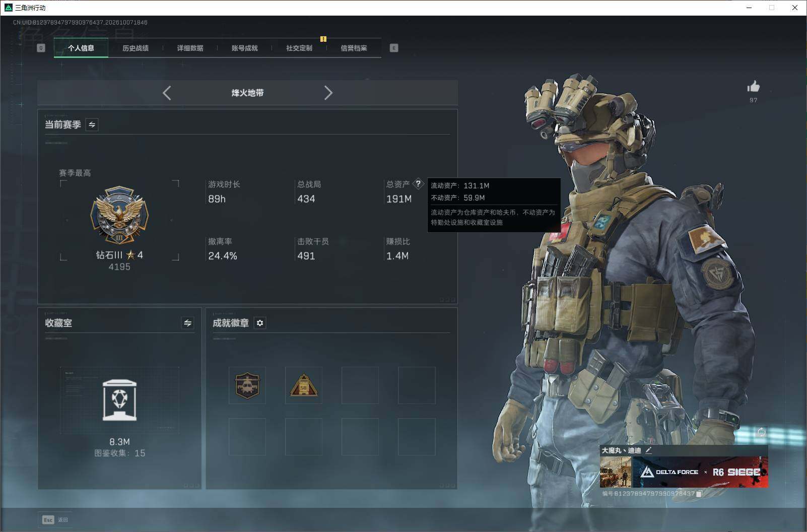Click the 烽火地带 mode title
The width and height of the screenshot is (807, 532).
click(247, 93)
